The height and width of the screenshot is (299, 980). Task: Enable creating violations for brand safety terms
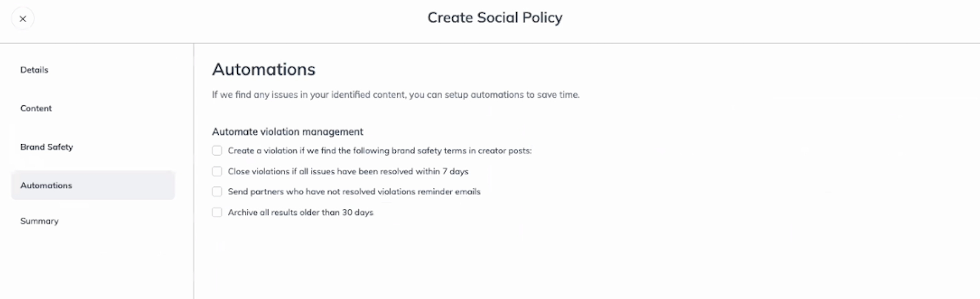pyautogui.click(x=217, y=150)
